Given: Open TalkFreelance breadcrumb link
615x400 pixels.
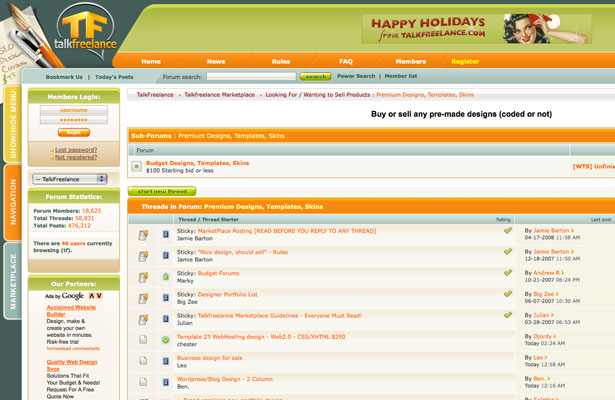Looking at the screenshot, I should 155,95.
